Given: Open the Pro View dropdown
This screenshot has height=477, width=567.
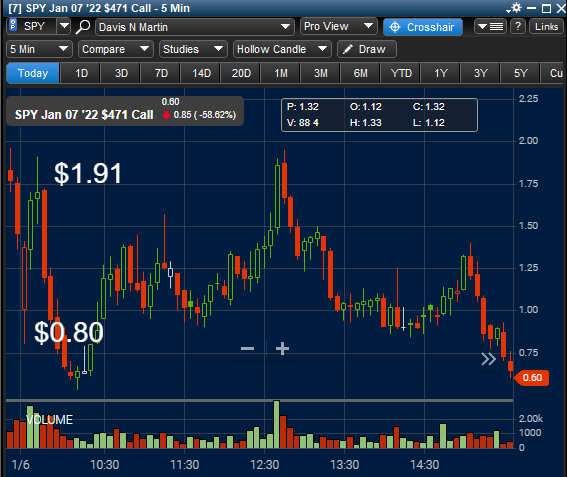Looking at the screenshot, I should tap(338, 26).
